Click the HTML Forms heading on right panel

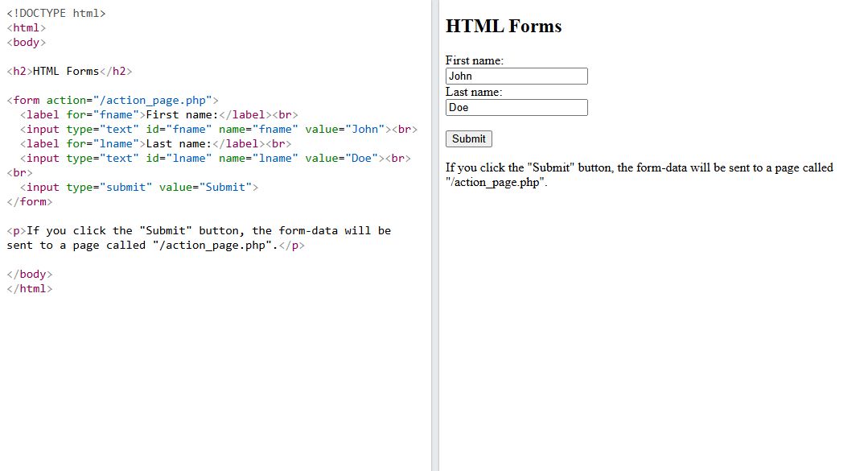tap(504, 26)
